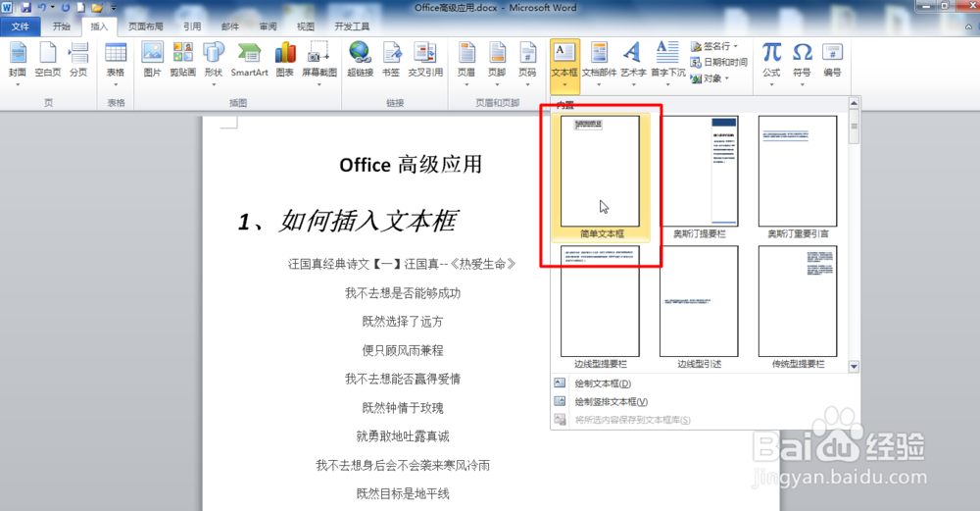Open Quick Access Toolbar customize dropdown
The image size is (980, 511).
click(113, 8)
